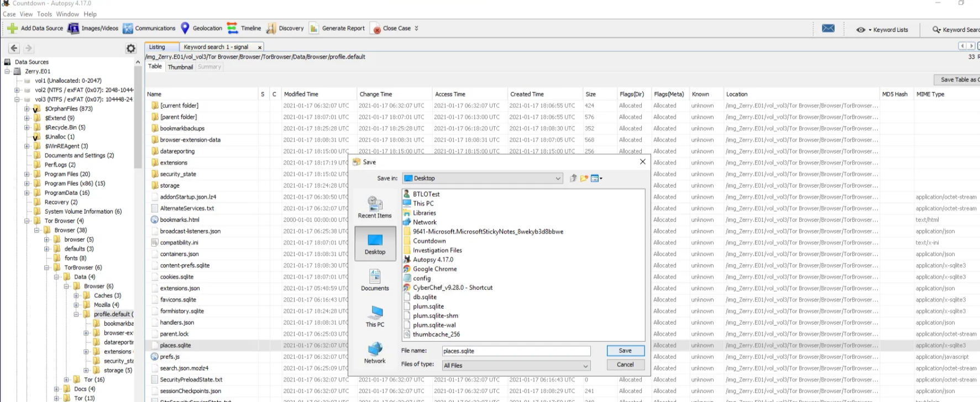
Task: Expand the $OrphanFiles tree node
Action: (x=27, y=109)
